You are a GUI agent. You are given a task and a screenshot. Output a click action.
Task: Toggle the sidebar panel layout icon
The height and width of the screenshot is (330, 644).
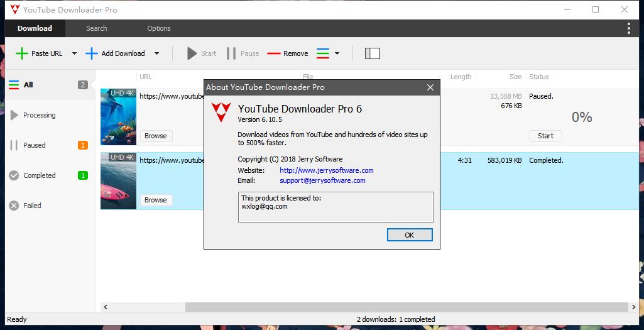point(373,53)
